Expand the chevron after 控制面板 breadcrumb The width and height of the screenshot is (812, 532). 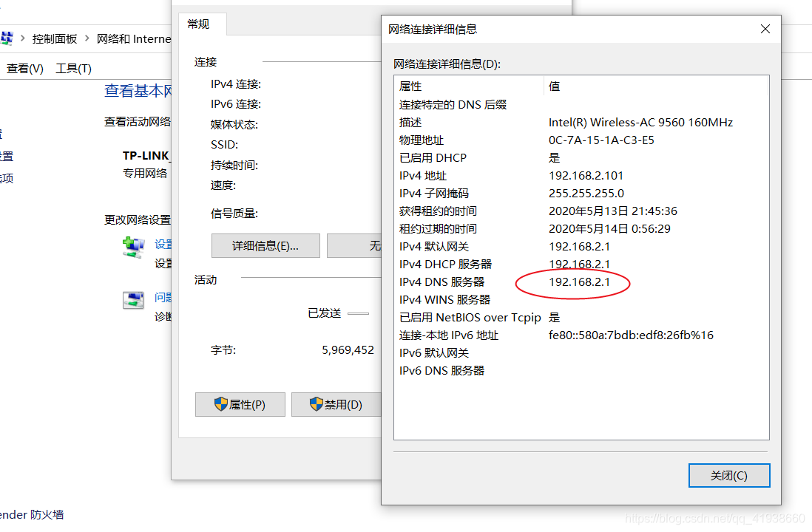[x=87, y=38]
